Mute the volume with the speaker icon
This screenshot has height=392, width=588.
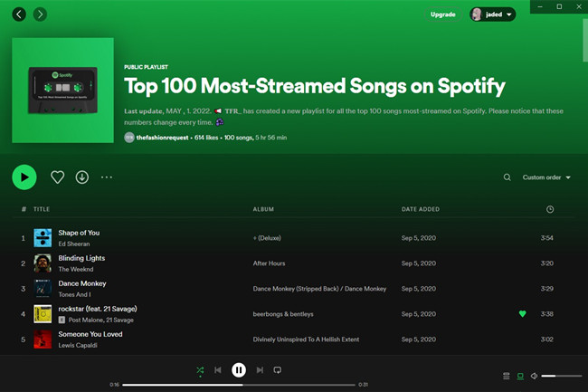point(534,376)
